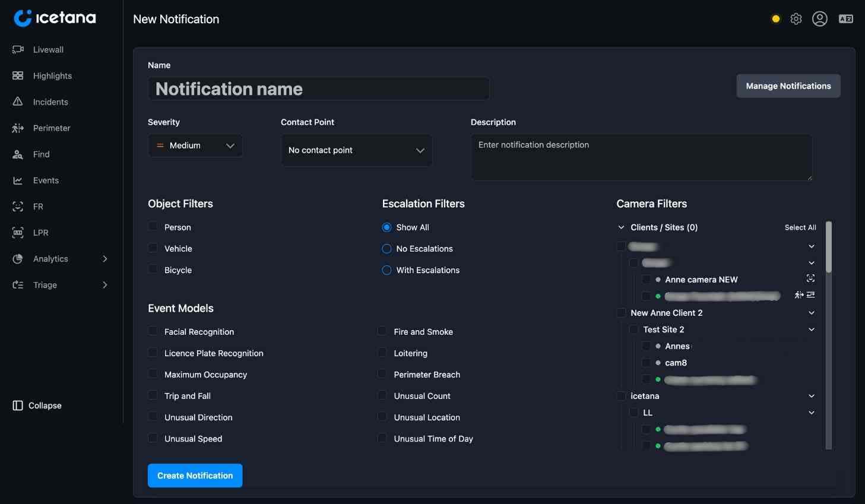Expand the Analytics sidebar menu
Image resolution: width=865 pixels, height=504 pixels.
point(104,259)
